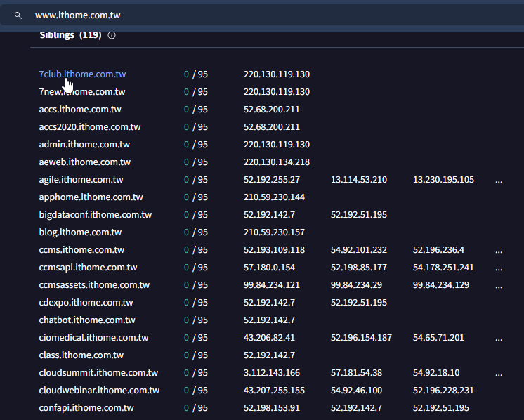Viewport: 524px width, 420px height.
Task: Open ccms.ithome.com.tw domain
Action: pos(81,249)
